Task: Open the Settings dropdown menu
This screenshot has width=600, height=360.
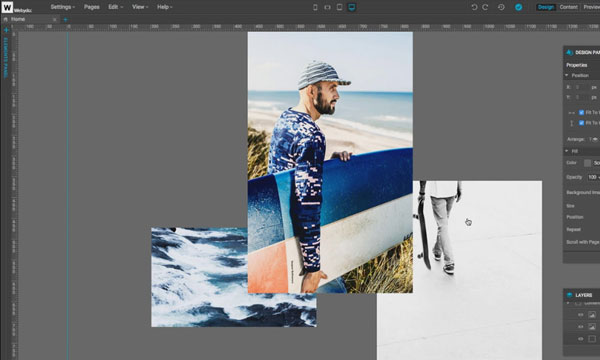Action: point(63,7)
